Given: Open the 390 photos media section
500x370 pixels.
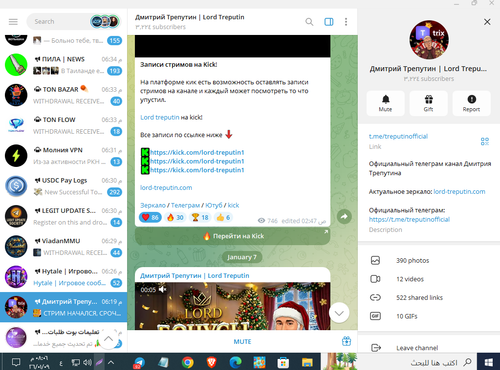Looking at the screenshot, I should (429, 260).
